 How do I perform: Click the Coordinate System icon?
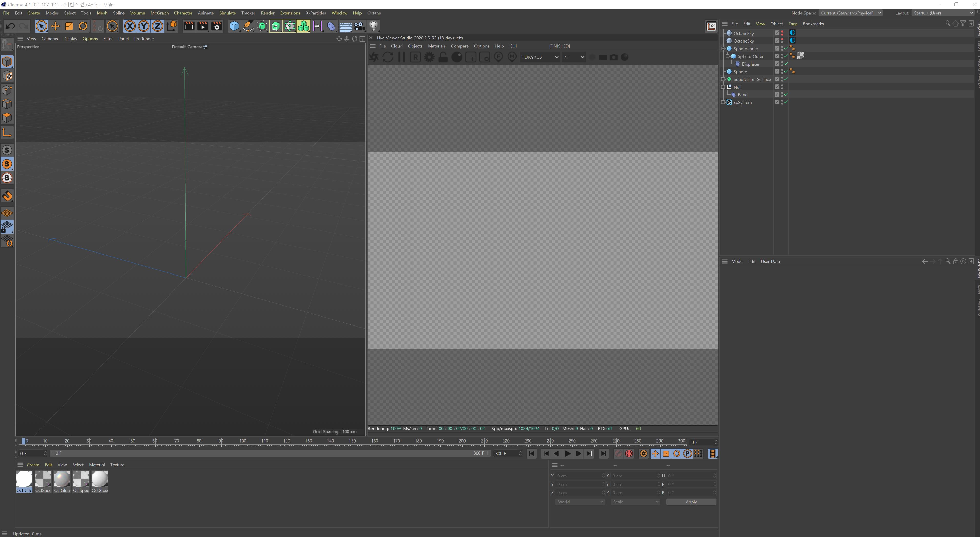[172, 26]
